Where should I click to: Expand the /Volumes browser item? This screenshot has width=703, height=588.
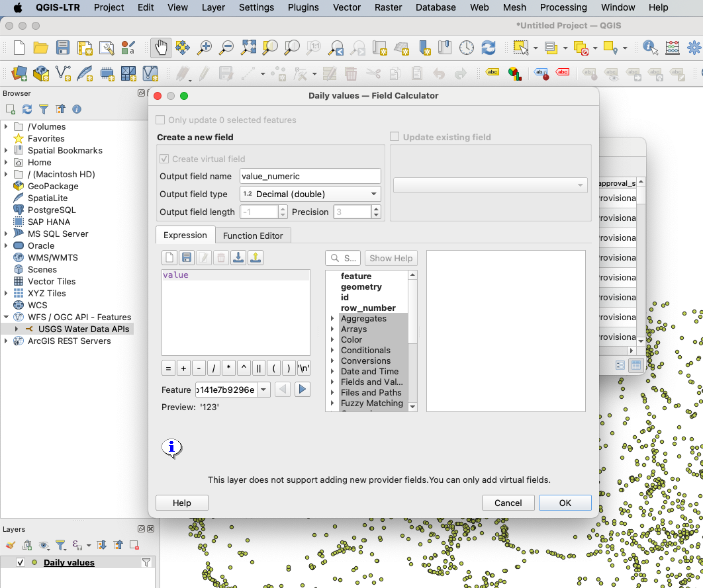[6, 127]
